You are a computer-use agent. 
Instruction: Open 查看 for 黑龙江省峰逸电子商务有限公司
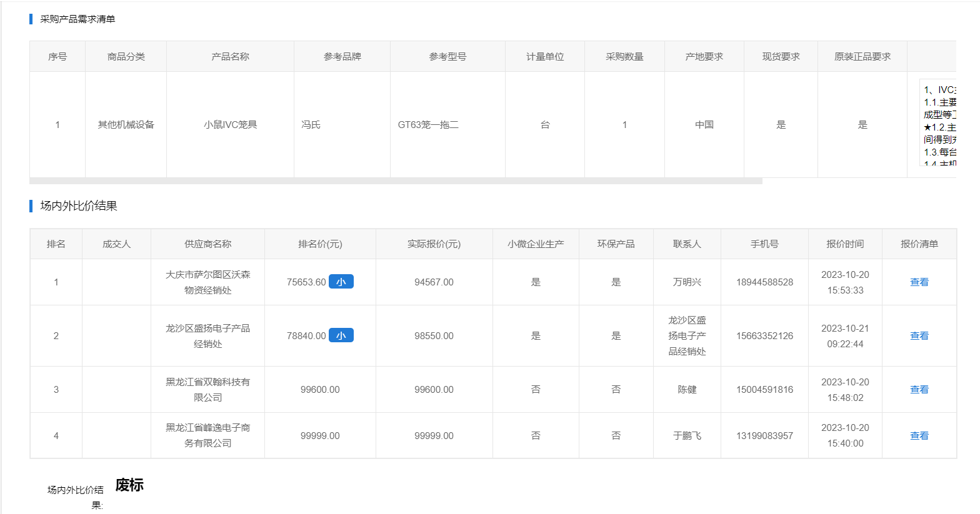919,436
